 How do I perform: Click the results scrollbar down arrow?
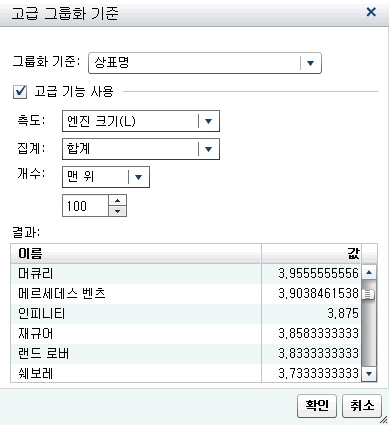[369, 374]
